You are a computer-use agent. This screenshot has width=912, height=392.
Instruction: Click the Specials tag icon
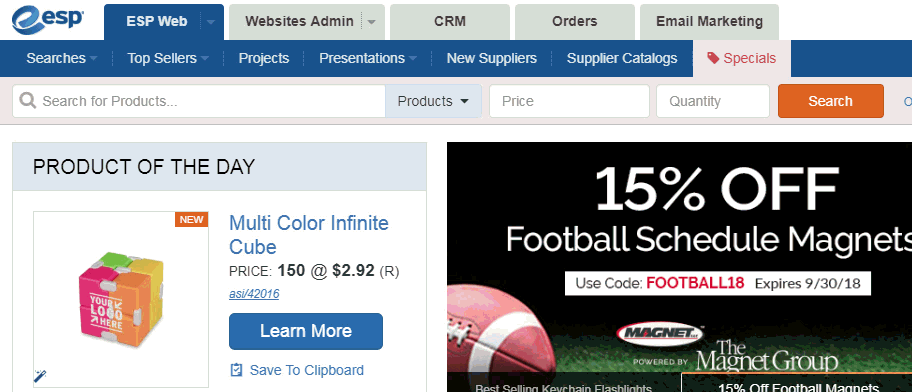(712, 58)
